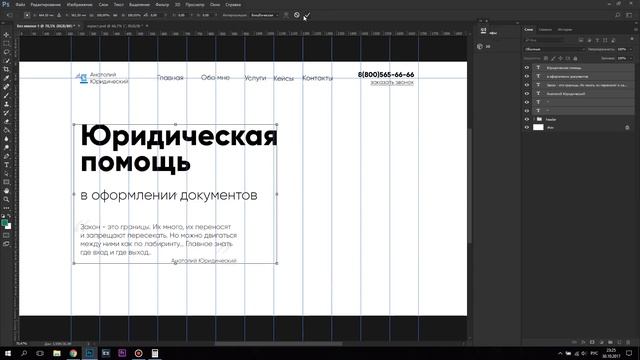Select the Dodge tool

(6, 147)
